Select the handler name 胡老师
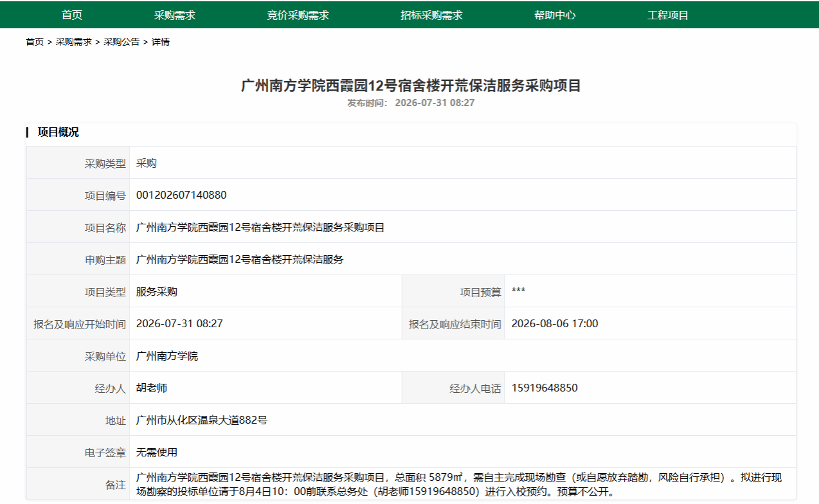Screen dimensions: 819x504 152,388
